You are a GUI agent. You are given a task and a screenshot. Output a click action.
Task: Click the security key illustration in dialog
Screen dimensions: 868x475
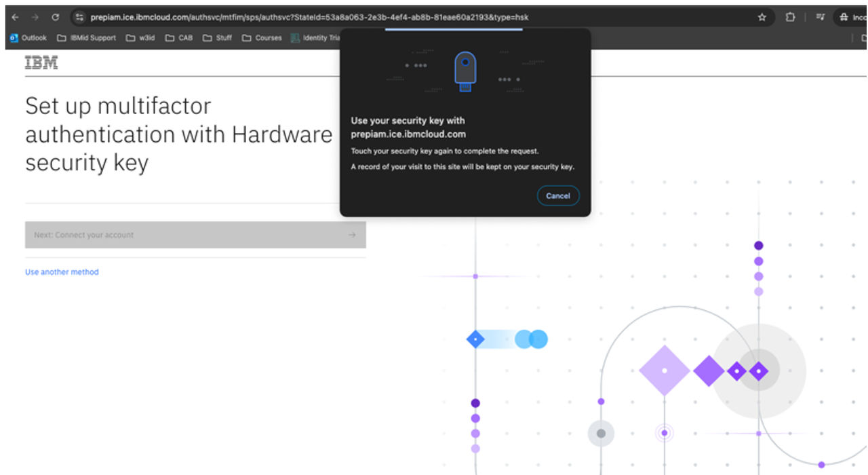[x=465, y=72]
